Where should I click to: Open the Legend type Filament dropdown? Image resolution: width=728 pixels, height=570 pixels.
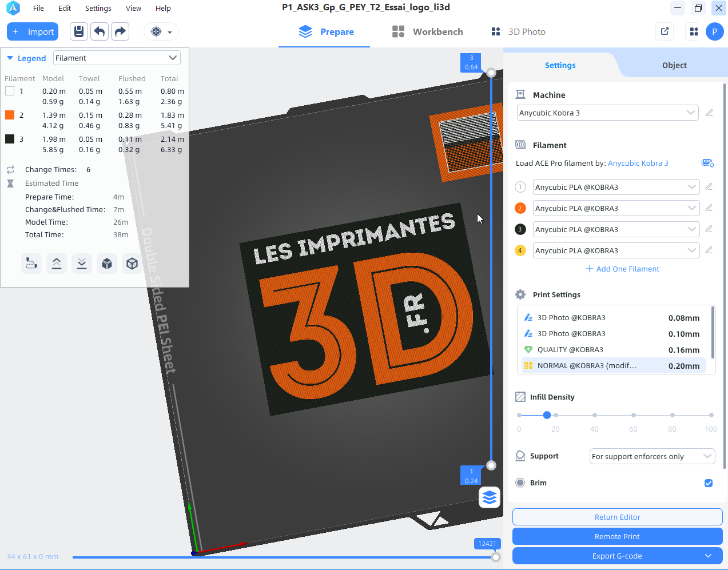117,58
